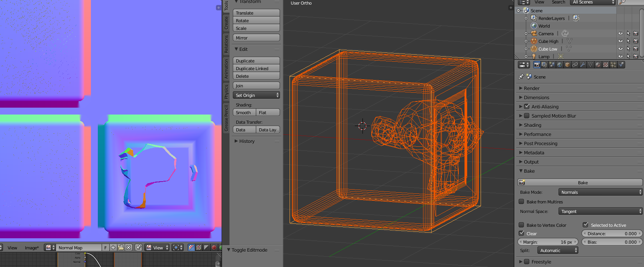The height and width of the screenshot is (267, 644).
Task: Switch to the Create tool shelf tab
Action: pos(226,23)
